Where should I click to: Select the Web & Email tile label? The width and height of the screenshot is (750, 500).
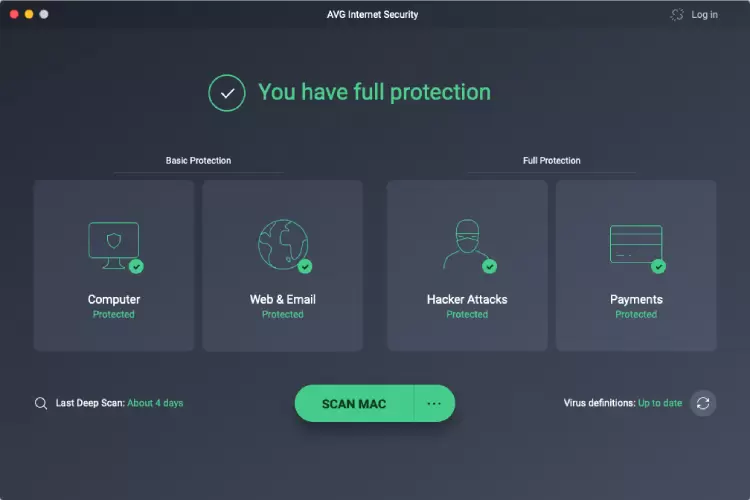tap(283, 300)
